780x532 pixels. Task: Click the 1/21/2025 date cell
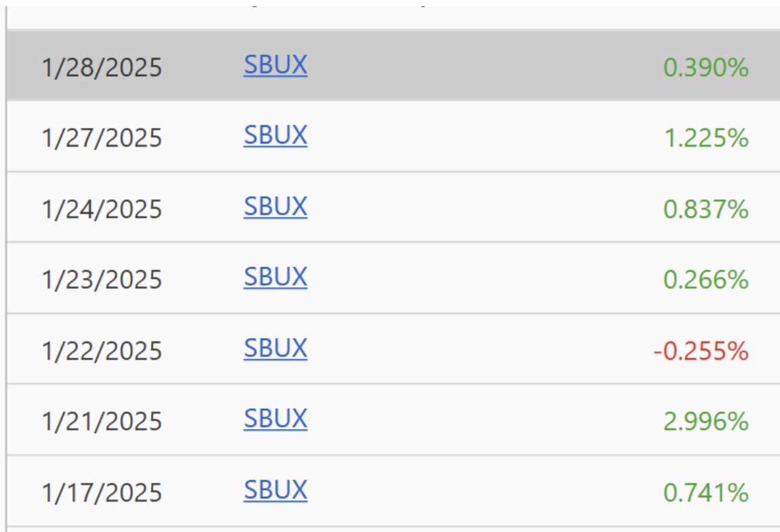point(102,422)
